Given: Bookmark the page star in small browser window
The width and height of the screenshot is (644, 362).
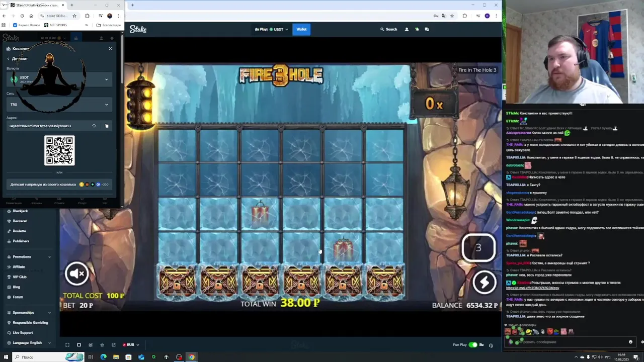Looking at the screenshot, I should click(x=74, y=16).
